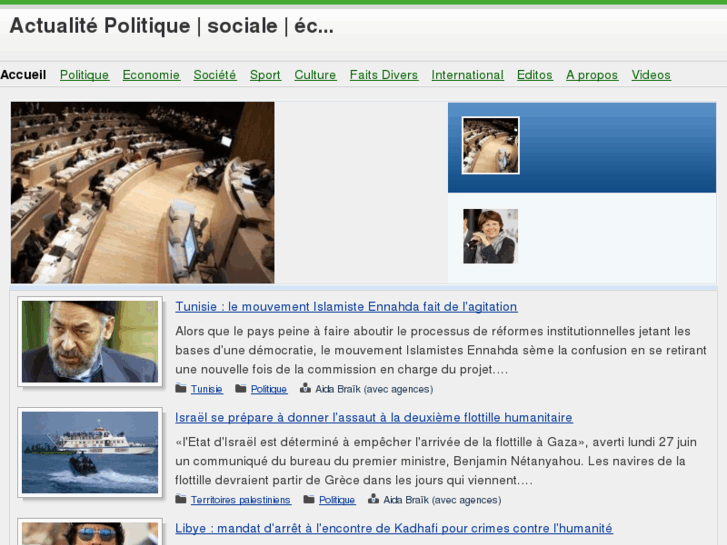Click author icon beside Aida Braïk in flotilla article

(x=373, y=499)
